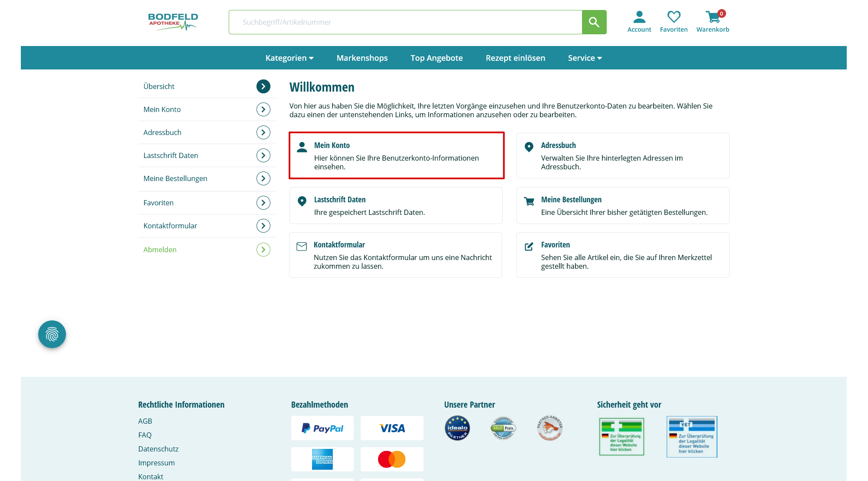Go to Top Angebote in navigation

[437, 58]
